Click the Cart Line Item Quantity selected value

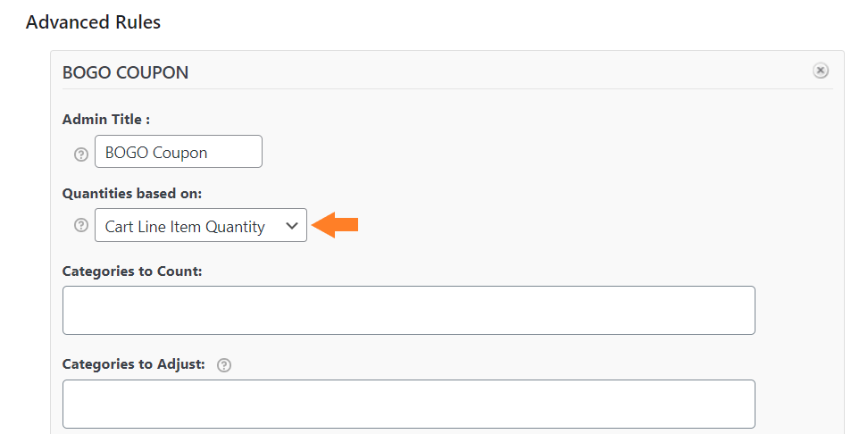tap(185, 227)
